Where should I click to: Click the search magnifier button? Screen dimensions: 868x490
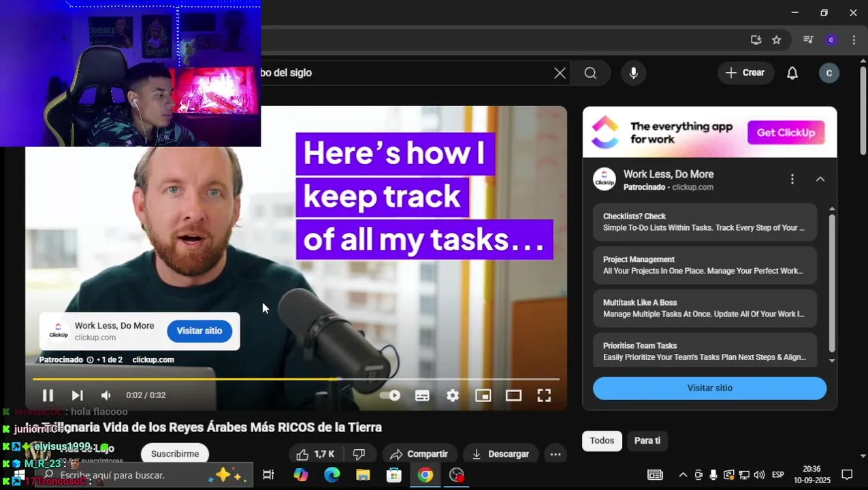[590, 73]
